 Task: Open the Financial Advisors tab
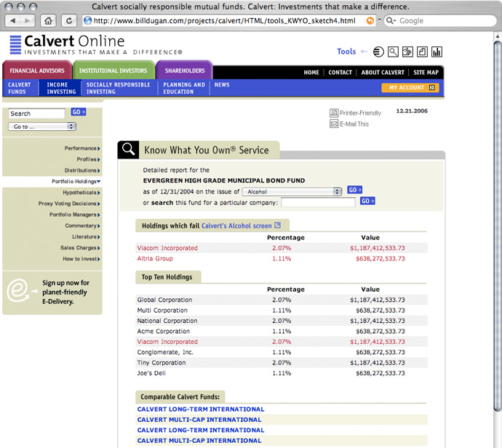coord(37,71)
